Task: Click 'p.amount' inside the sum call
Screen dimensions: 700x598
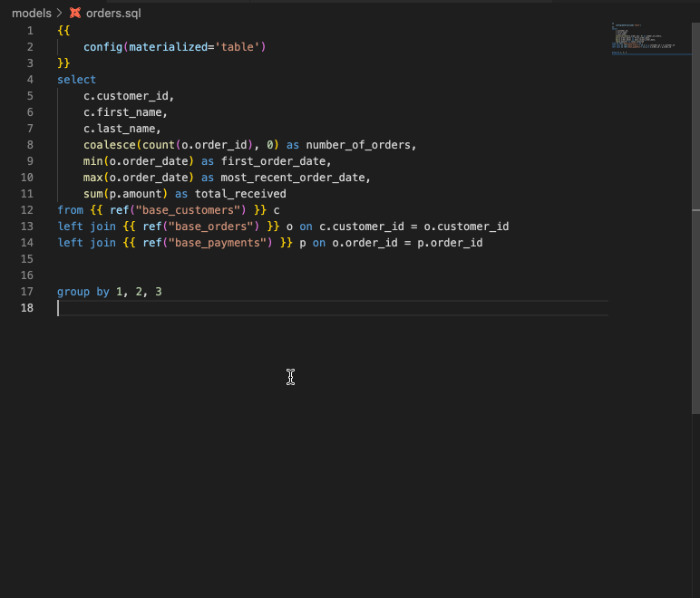Action: click(135, 194)
